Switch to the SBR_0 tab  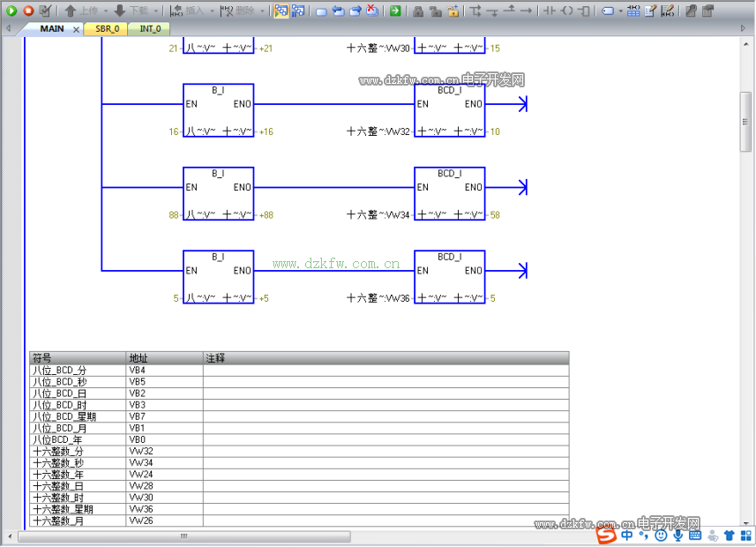tap(107, 29)
